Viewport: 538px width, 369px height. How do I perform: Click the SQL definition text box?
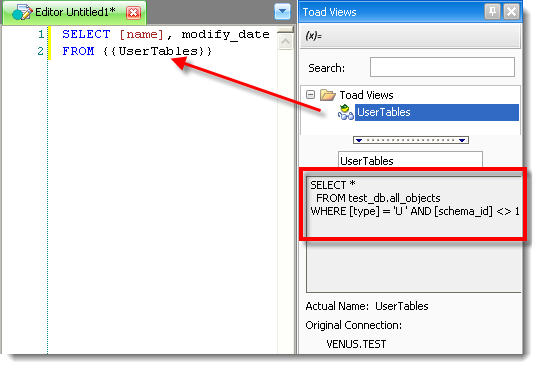tap(414, 234)
